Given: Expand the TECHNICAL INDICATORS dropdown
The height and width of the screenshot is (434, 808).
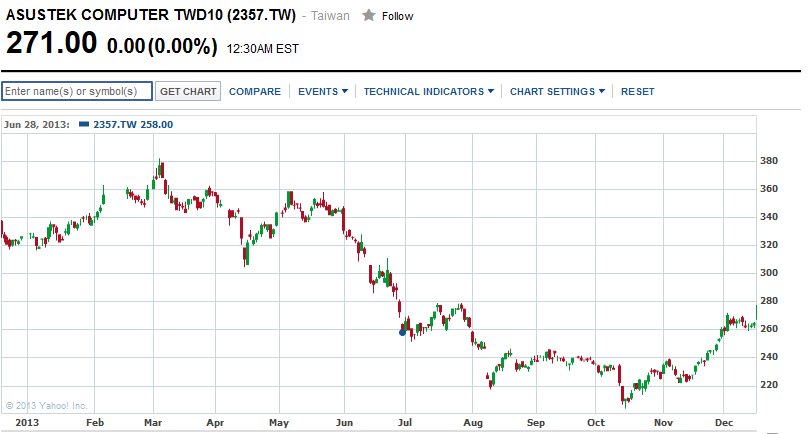Looking at the screenshot, I should click(x=429, y=92).
